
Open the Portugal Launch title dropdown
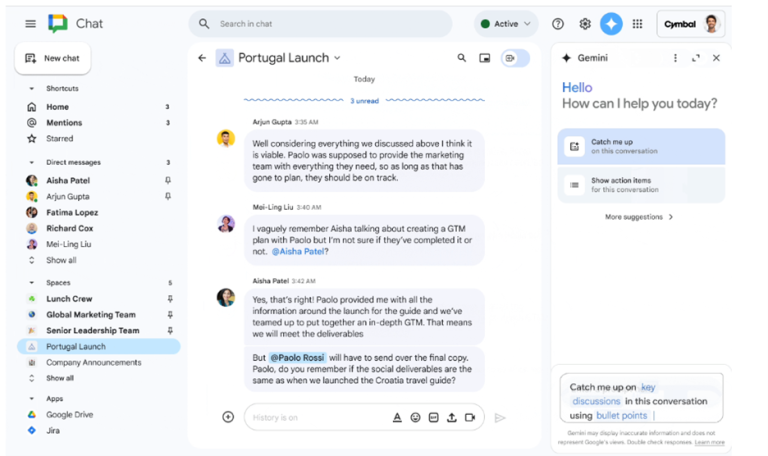click(x=337, y=58)
